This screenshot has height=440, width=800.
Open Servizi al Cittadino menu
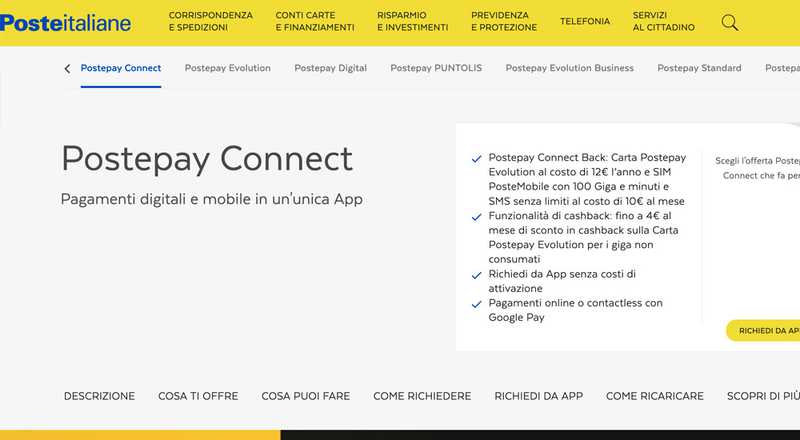coord(663,21)
